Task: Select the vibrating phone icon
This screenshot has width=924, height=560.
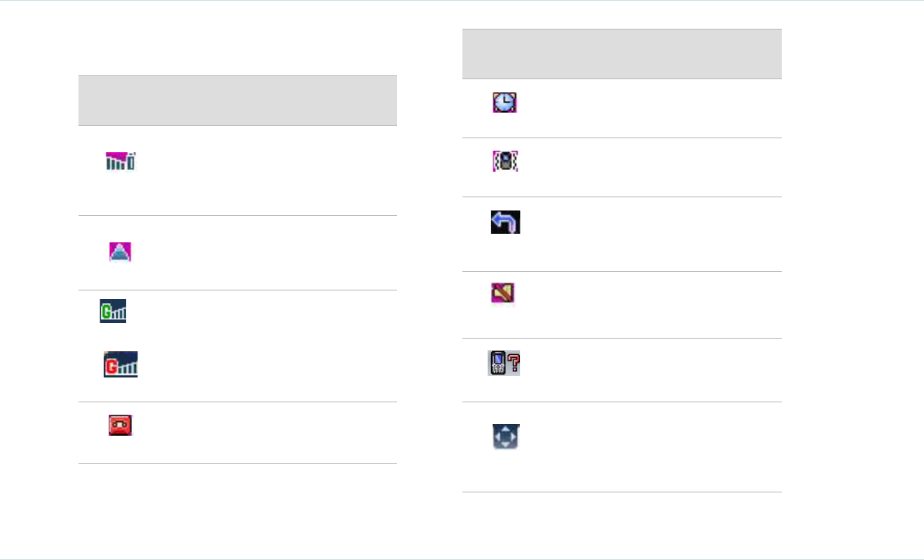Action: (x=505, y=162)
